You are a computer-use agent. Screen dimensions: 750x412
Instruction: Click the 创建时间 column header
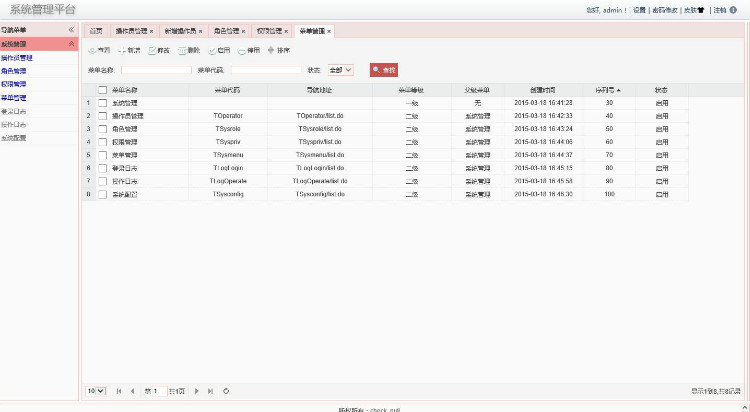[543, 90]
